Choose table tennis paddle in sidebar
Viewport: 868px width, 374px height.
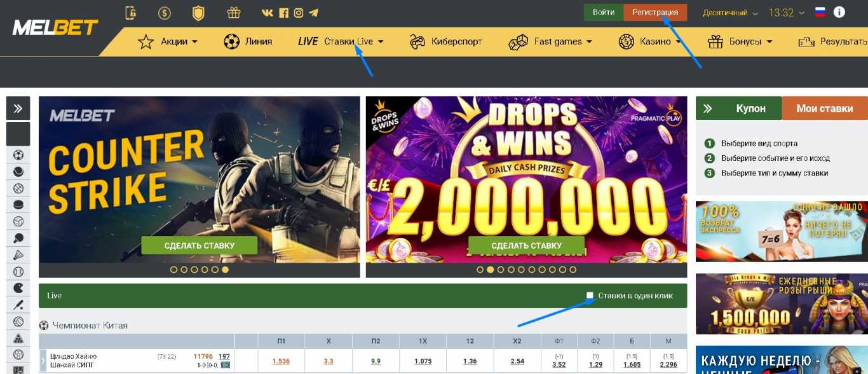pyautogui.click(x=18, y=238)
